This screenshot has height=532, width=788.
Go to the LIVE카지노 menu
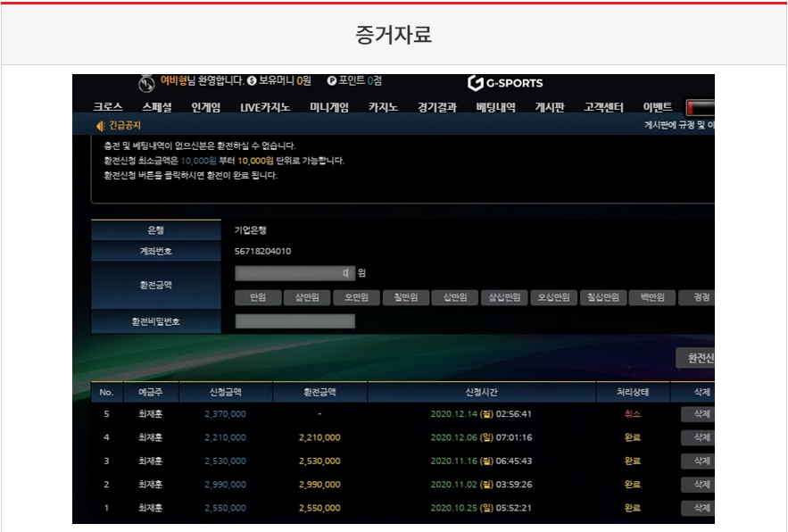coord(265,107)
